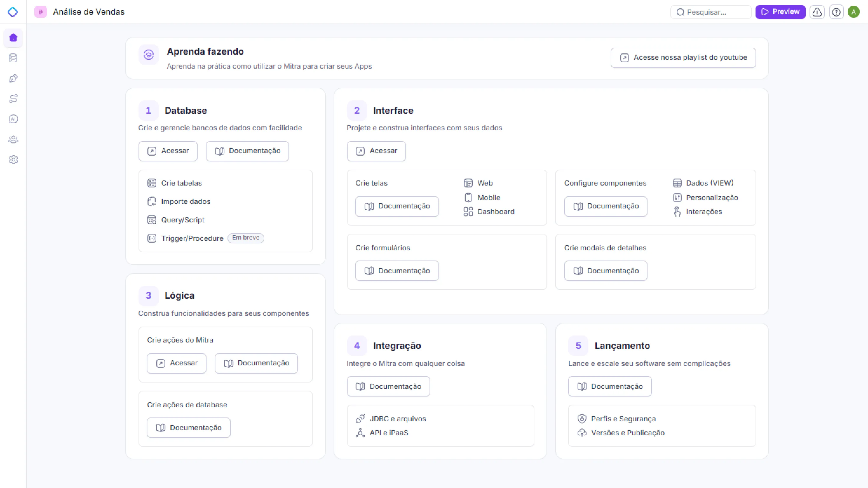The width and height of the screenshot is (868, 488).
Task: Open Documentação for Crie formulários
Action: 397,271
